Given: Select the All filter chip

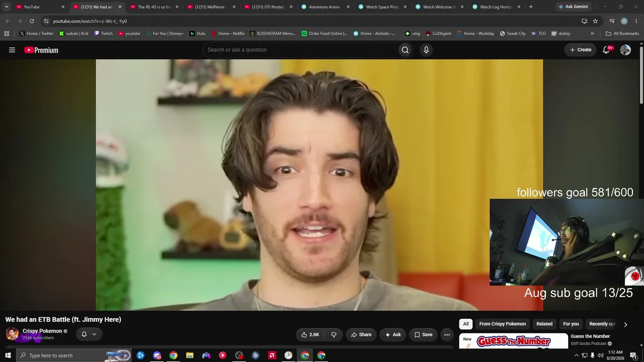Looking at the screenshot, I should 466,324.
